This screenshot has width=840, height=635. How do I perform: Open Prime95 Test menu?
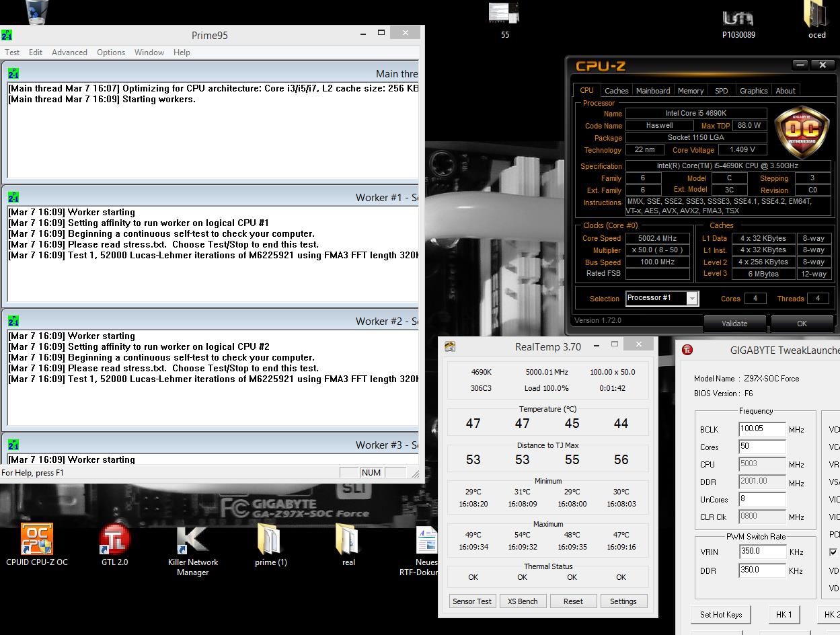coord(12,52)
